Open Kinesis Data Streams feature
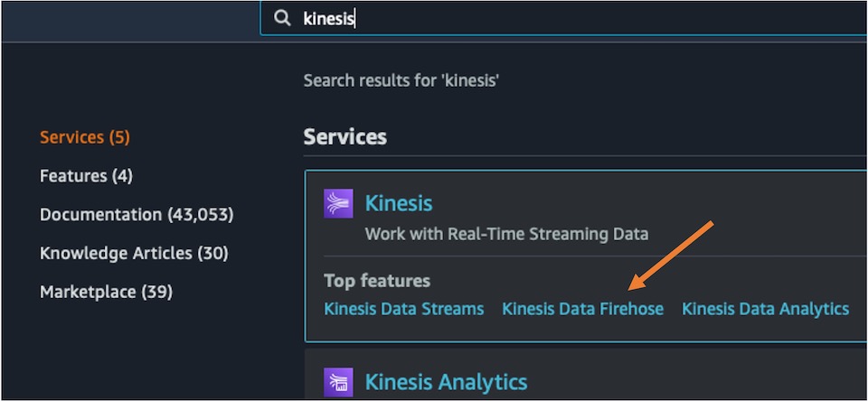This screenshot has height=401, width=868. 404,309
